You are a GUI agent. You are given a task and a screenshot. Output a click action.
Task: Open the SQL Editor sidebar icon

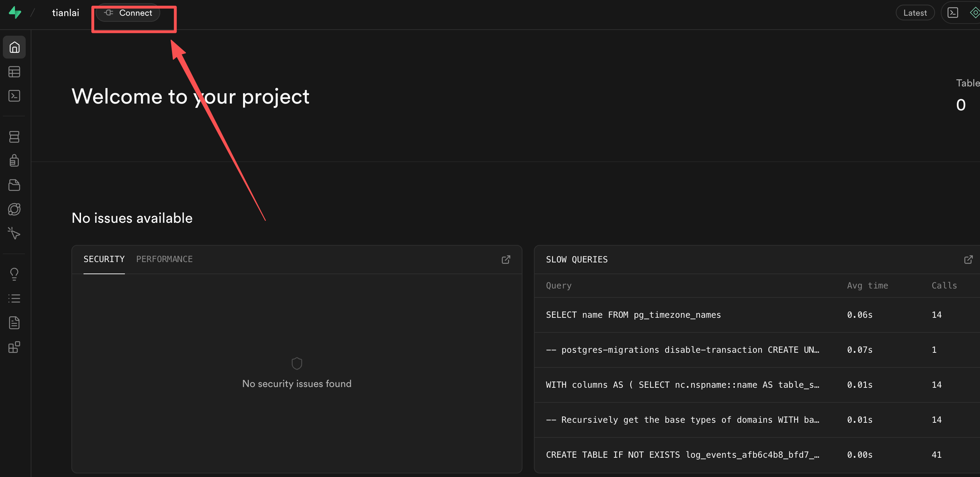pyautogui.click(x=14, y=96)
